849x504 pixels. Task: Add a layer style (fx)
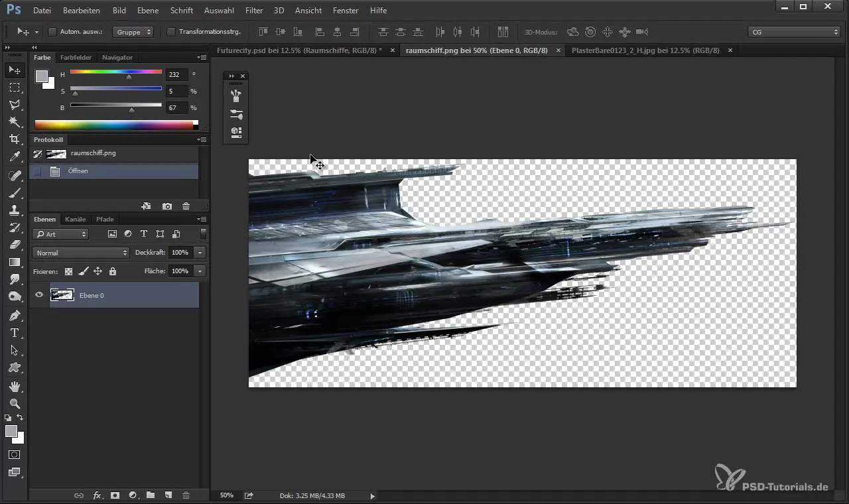pyautogui.click(x=97, y=495)
